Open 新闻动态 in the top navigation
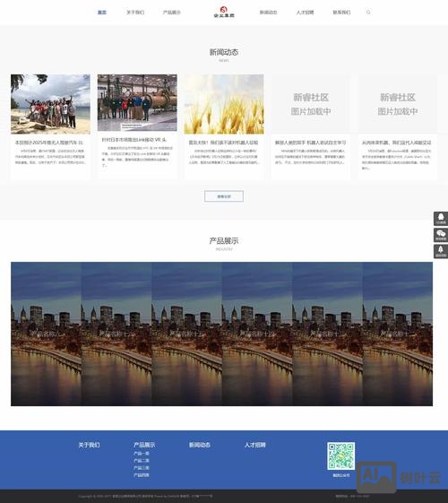Screen dimensions: 448x503 268,13
